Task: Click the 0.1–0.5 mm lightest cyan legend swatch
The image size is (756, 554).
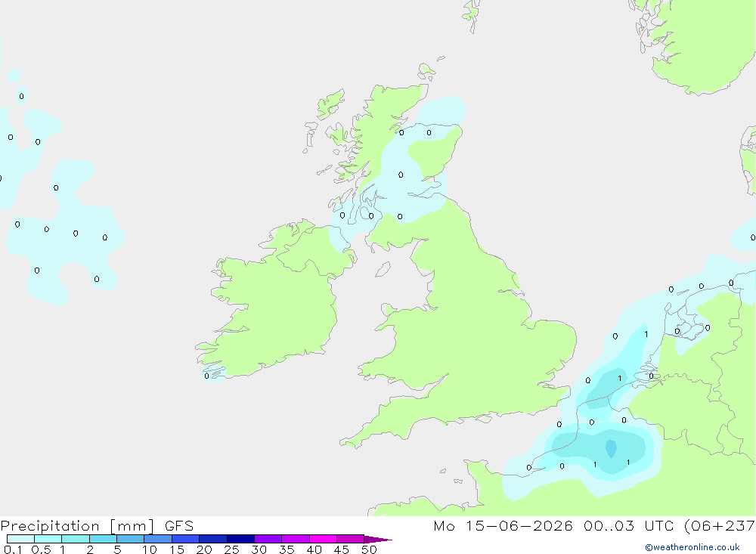Action: [x=20, y=539]
